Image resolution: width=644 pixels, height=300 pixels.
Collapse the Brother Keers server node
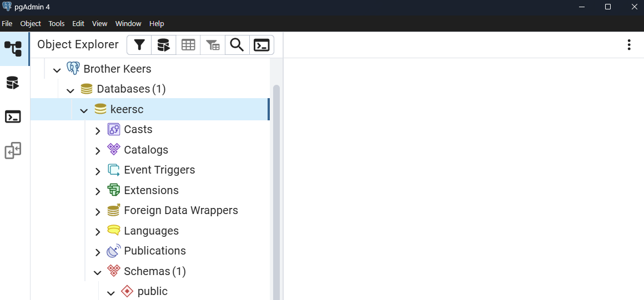[x=57, y=70]
